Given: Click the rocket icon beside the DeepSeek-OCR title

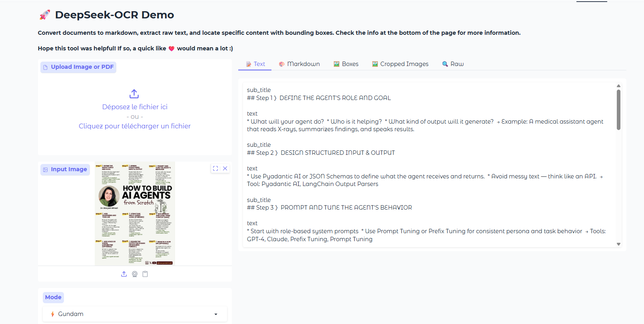Looking at the screenshot, I should tap(45, 15).
